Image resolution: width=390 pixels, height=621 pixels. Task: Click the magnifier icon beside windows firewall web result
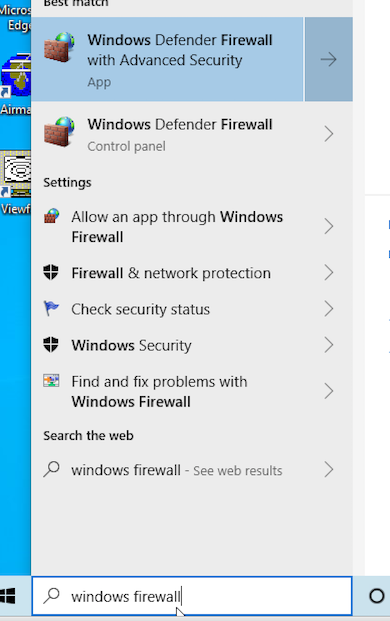point(51,469)
